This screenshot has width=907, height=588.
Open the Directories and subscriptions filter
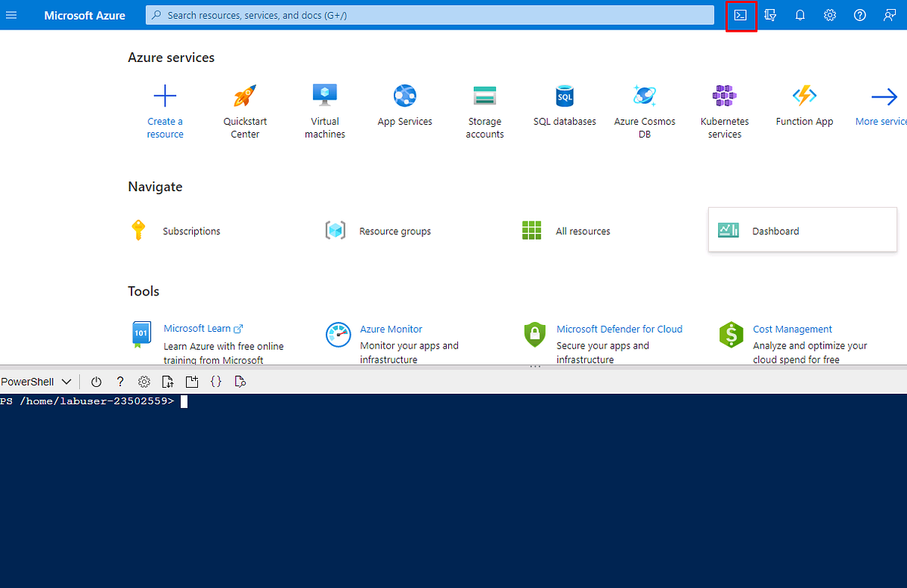tap(770, 14)
